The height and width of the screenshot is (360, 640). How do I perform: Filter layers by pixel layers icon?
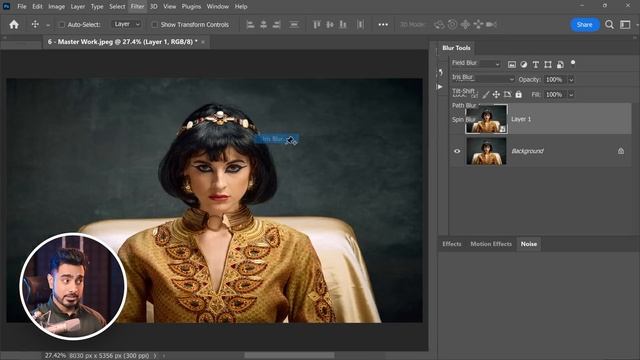511,64
